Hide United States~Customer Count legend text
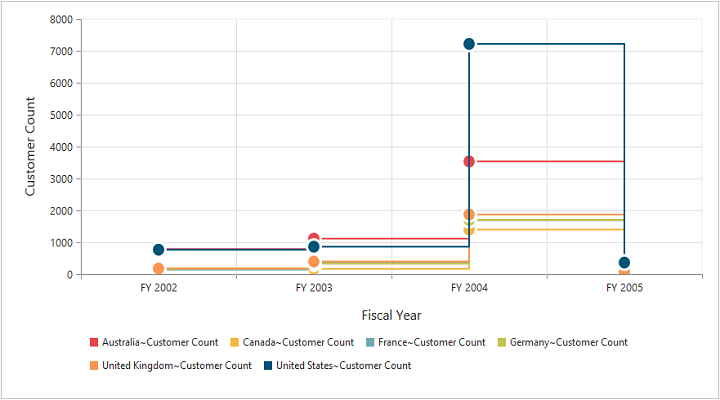Screen dimensions: 720x400 coord(343,366)
